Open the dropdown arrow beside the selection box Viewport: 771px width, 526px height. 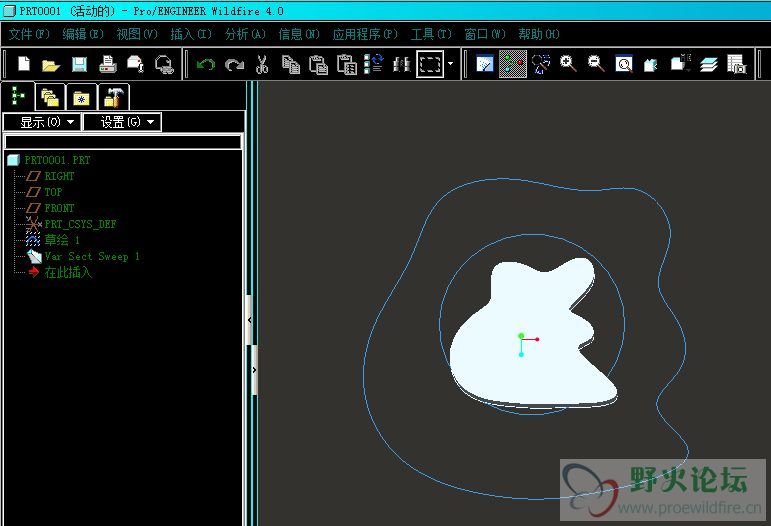[x=450, y=64]
